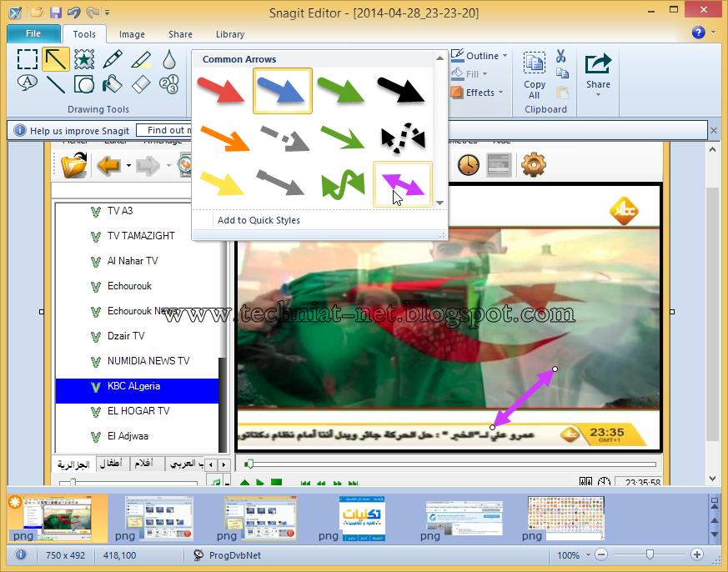This screenshot has height=572, width=728.
Task: Expand the Share dropdown arrow
Action: pos(598,95)
